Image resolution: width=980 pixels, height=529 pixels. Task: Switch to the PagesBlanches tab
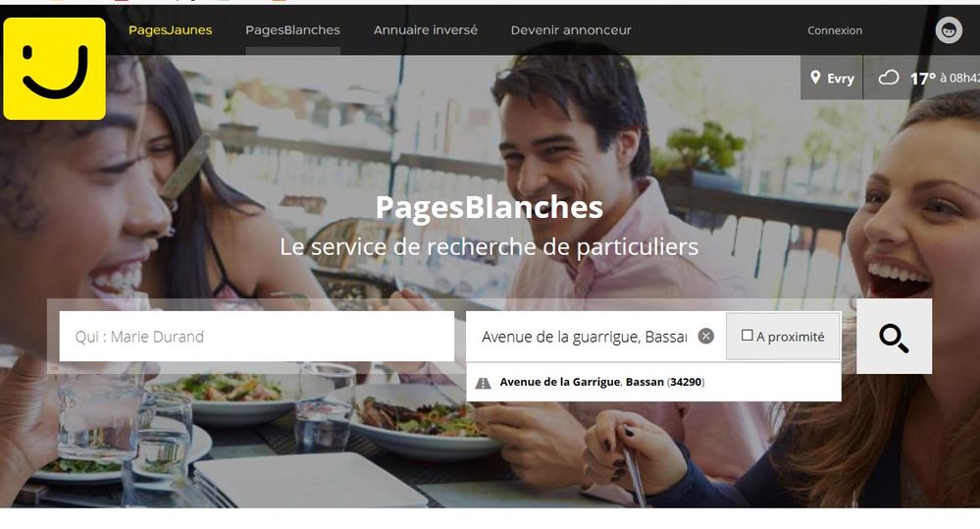coord(292,30)
